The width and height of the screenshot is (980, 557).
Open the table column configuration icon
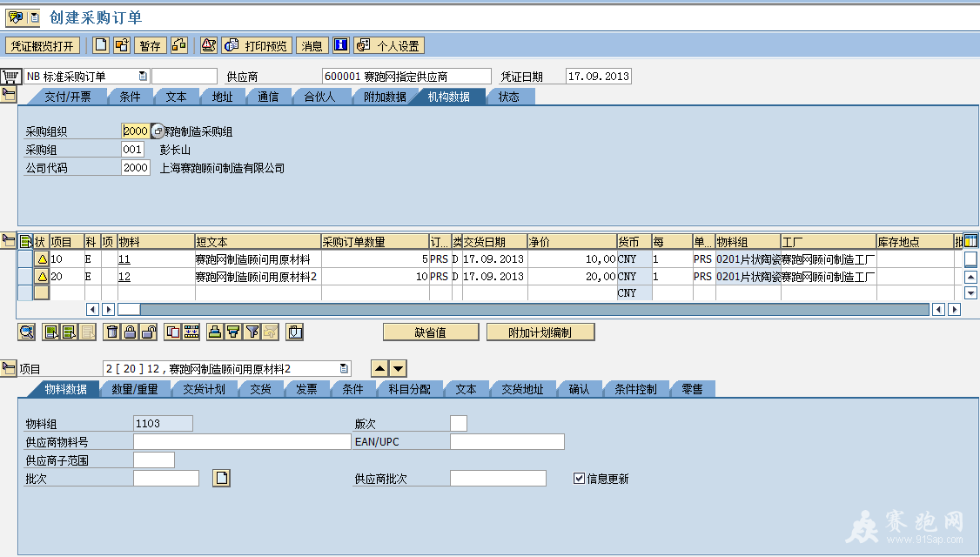coord(970,241)
